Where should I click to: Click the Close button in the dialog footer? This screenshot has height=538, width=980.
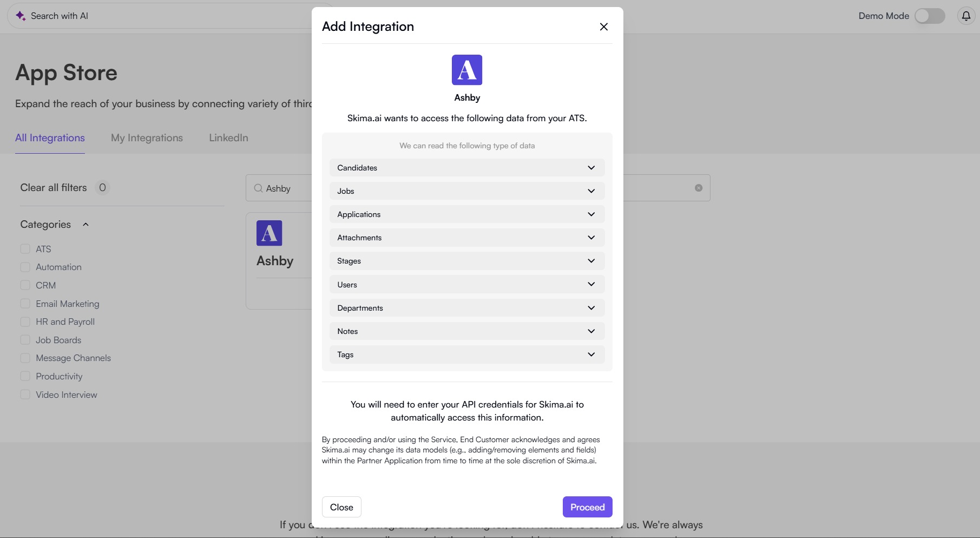pos(341,507)
